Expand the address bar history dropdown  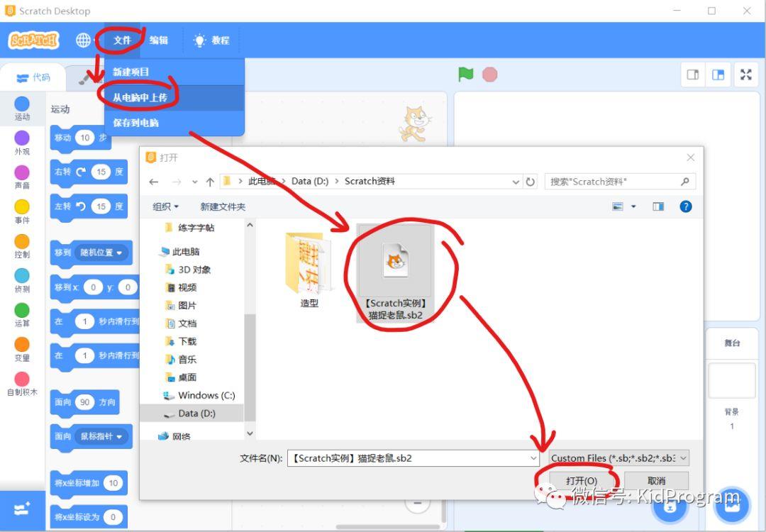tap(516, 182)
